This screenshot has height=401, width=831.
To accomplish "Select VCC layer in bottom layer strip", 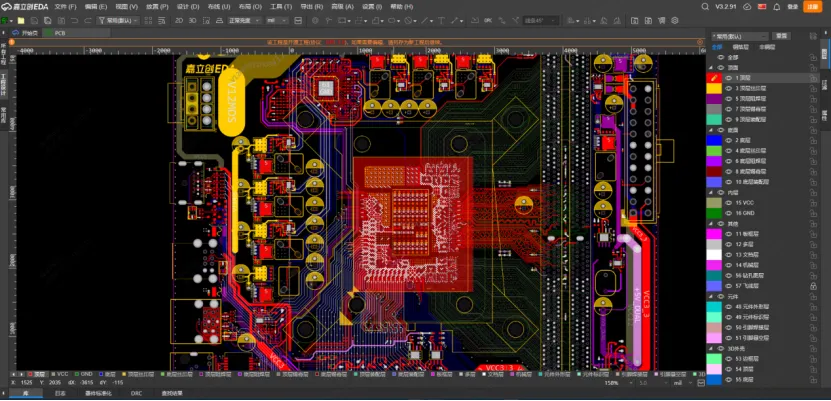I will pos(60,374).
